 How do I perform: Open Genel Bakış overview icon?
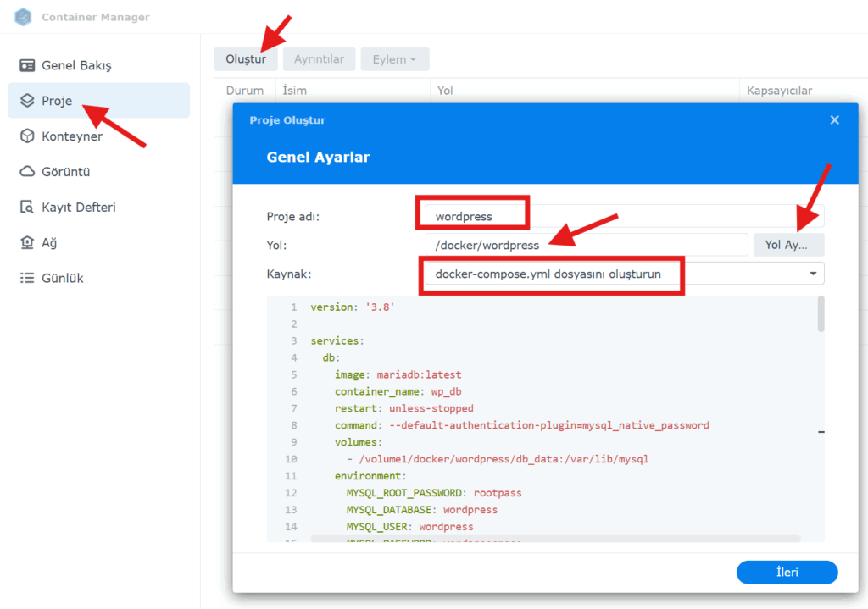tap(26, 65)
